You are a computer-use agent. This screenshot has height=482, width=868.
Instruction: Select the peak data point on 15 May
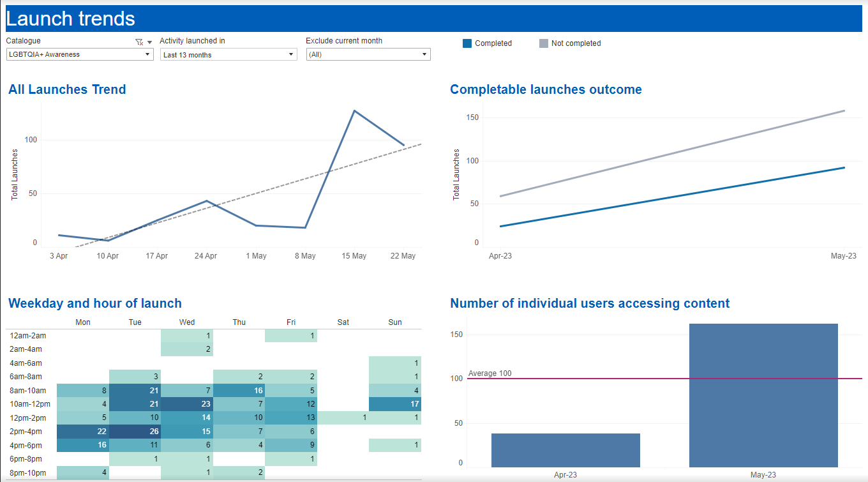tap(354, 109)
